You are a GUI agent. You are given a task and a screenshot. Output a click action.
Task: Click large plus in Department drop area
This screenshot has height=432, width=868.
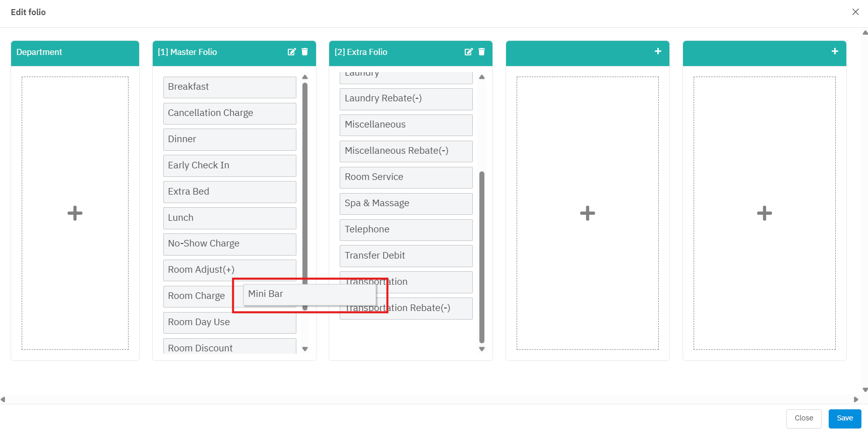(75, 213)
